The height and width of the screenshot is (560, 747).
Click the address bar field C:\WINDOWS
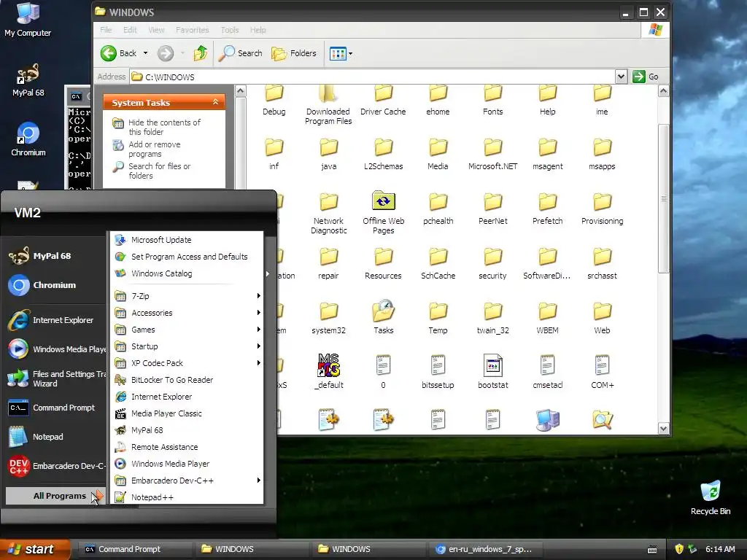(x=373, y=76)
